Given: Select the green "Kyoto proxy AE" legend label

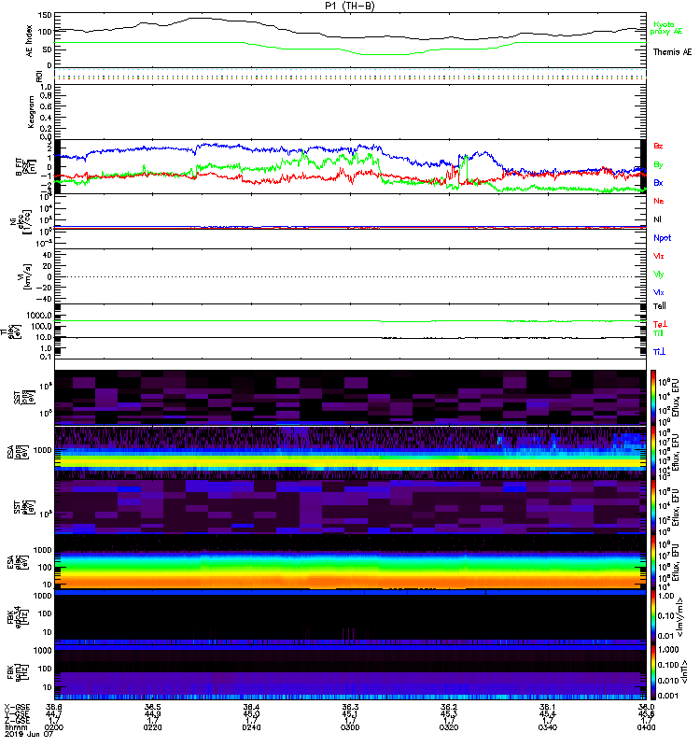Looking at the screenshot, I should (666, 28).
